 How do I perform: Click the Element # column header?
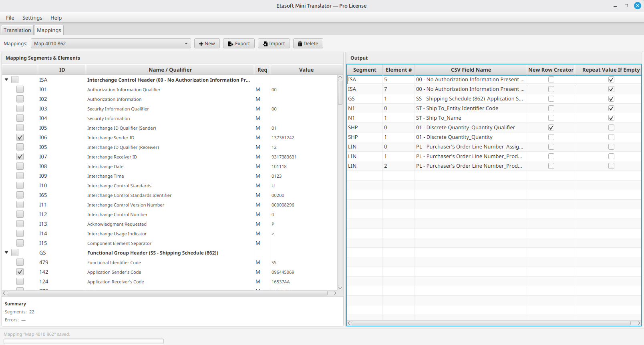click(398, 70)
